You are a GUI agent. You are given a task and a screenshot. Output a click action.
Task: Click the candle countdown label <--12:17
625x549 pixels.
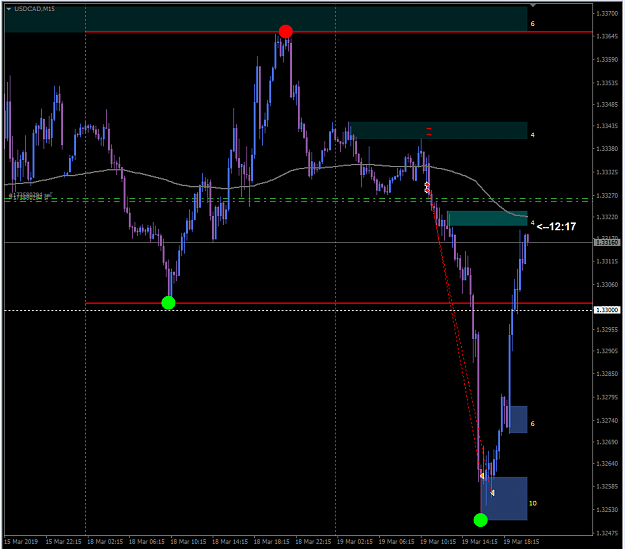point(556,226)
